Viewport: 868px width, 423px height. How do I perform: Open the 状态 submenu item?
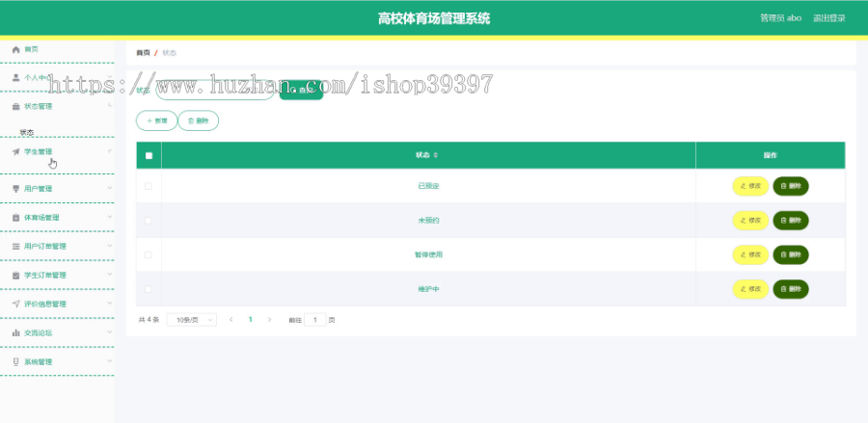point(27,133)
